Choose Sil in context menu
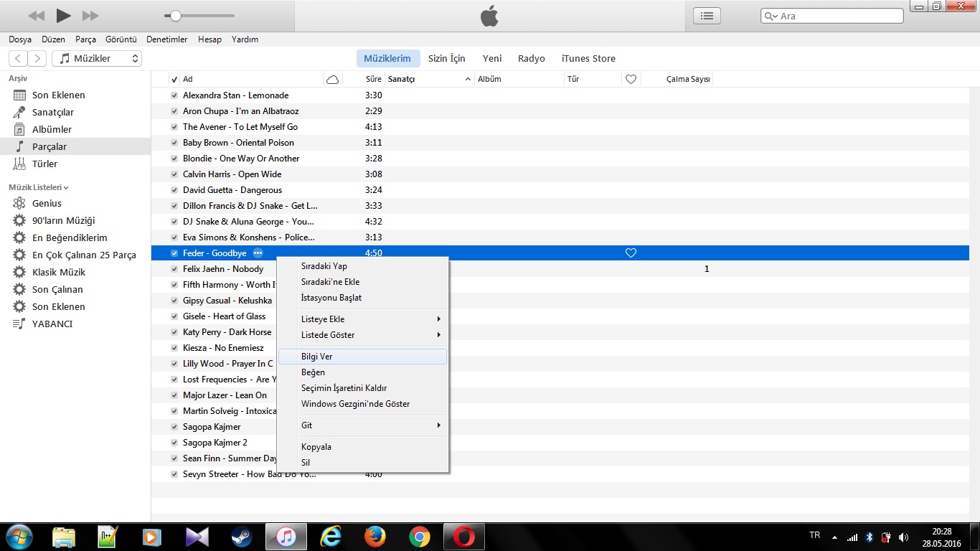Viewport: 980px width, 551px height. coord(363,462)
